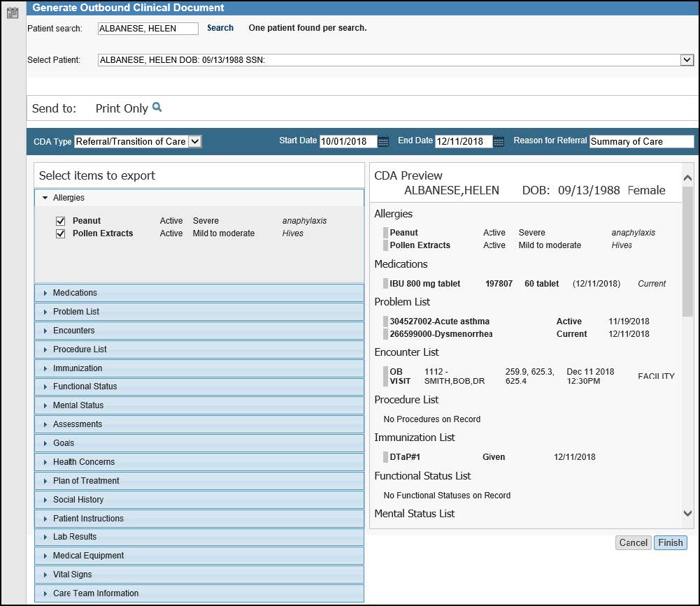
Task: Open the End Date calendar picker
Action: (499, 142)
